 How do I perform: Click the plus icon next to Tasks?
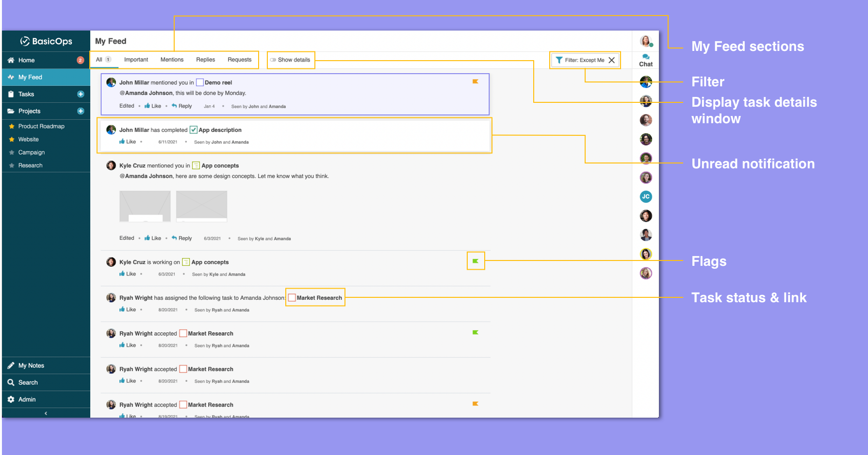(81, 94)
